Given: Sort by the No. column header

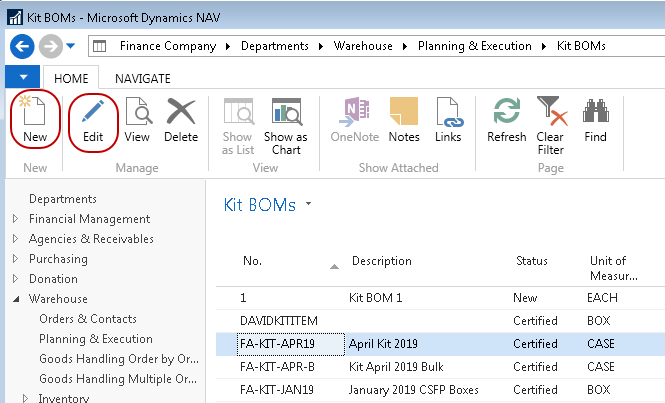Looking at the screenshot, I should click(x=252, y=261).
